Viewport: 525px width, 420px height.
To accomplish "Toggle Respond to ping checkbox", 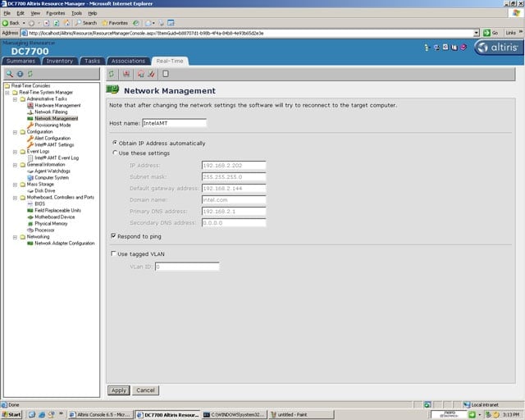I will pos(113,235).
